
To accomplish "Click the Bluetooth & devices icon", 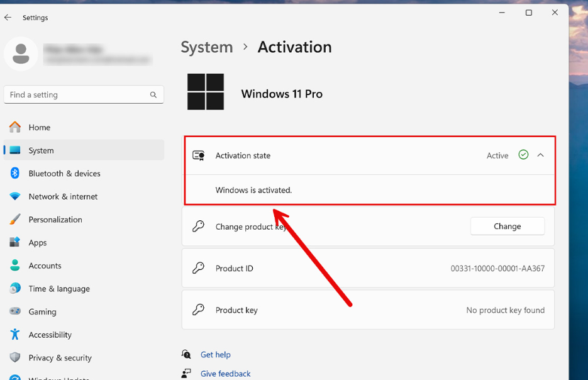I will [x=15, y=173].
